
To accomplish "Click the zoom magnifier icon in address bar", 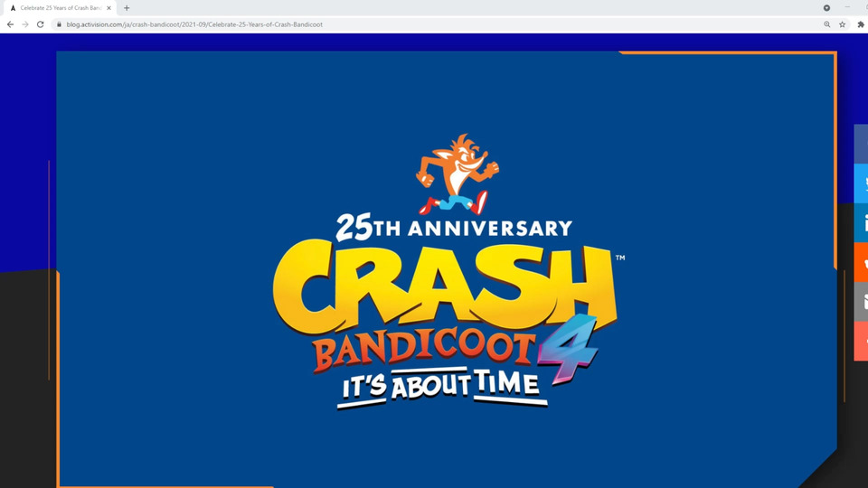I will pos(827,24).
